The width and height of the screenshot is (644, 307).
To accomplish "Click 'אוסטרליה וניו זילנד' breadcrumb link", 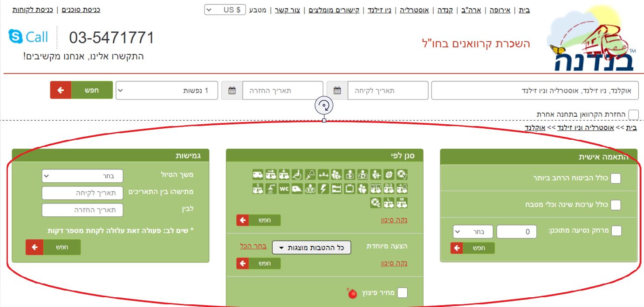I will coord(586,128).
